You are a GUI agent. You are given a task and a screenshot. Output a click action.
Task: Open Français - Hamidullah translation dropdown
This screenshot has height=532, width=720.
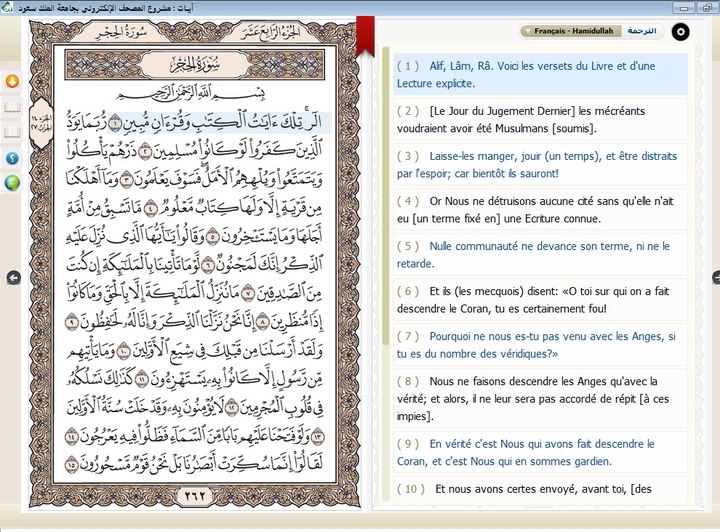point(570,31)
